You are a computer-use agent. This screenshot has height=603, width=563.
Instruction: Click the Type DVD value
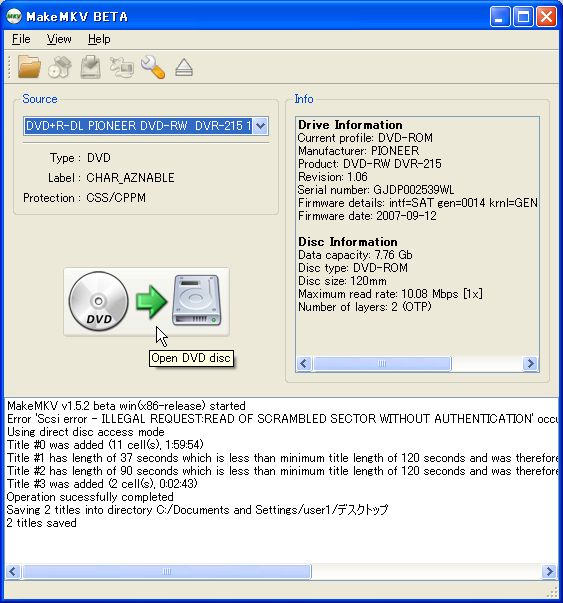pyautogui.click(x=99, y=158)
